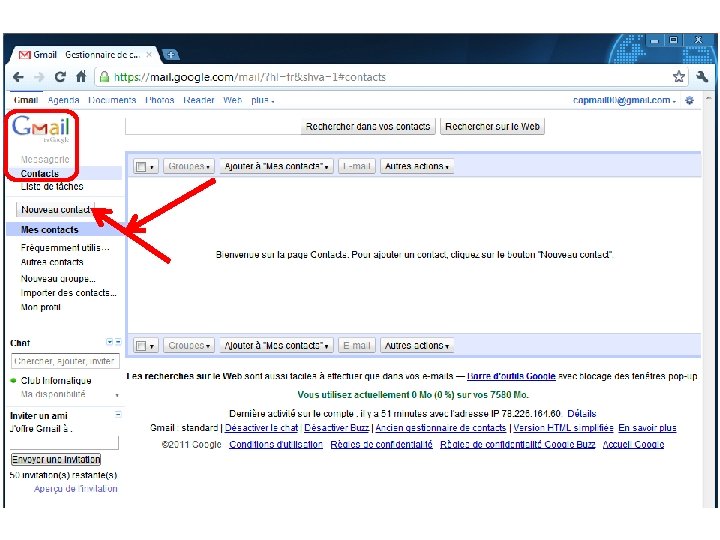
Task: Select 'Autres contacts' group
Action: point(52,262)
